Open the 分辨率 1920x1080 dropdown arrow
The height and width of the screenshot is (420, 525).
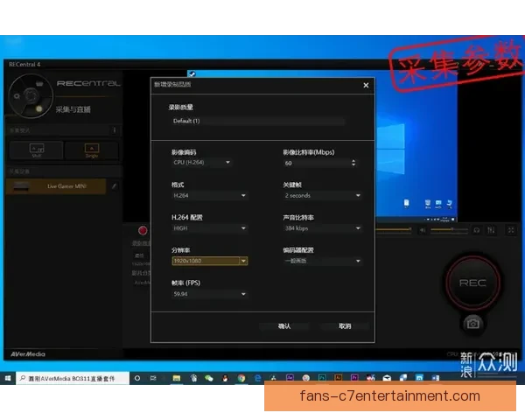point(243,261)
